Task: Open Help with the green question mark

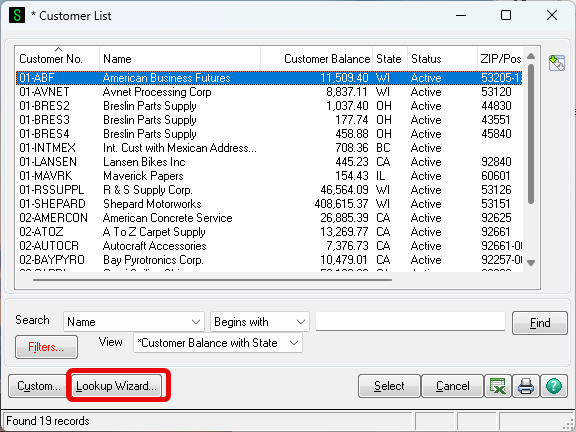Action: [554, 386]
